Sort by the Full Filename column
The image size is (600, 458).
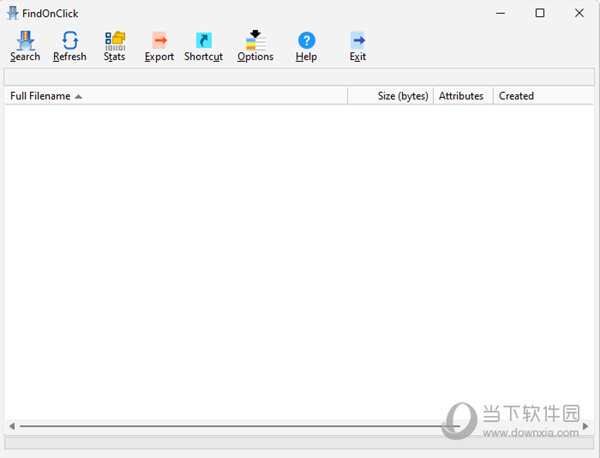[x=176, y=96]
